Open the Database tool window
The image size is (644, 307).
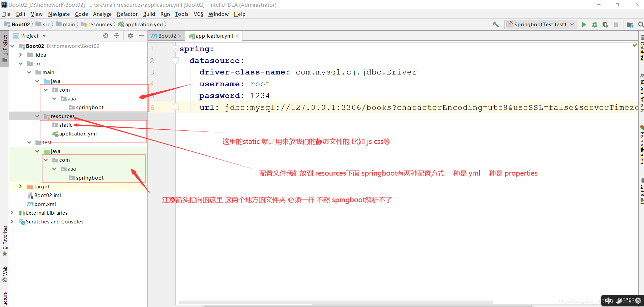[x=642, y=49]
